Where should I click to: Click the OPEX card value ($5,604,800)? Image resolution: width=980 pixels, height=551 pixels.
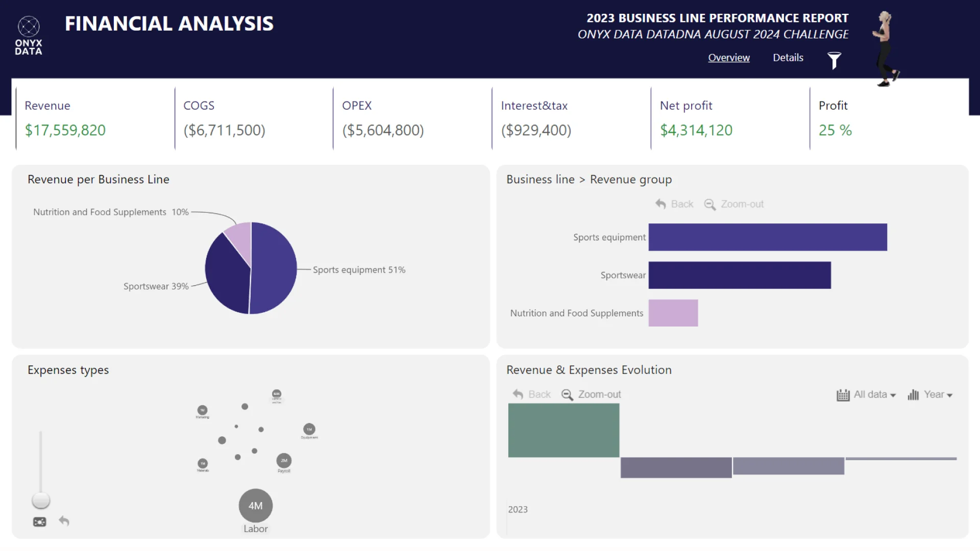tap(383, 130)
